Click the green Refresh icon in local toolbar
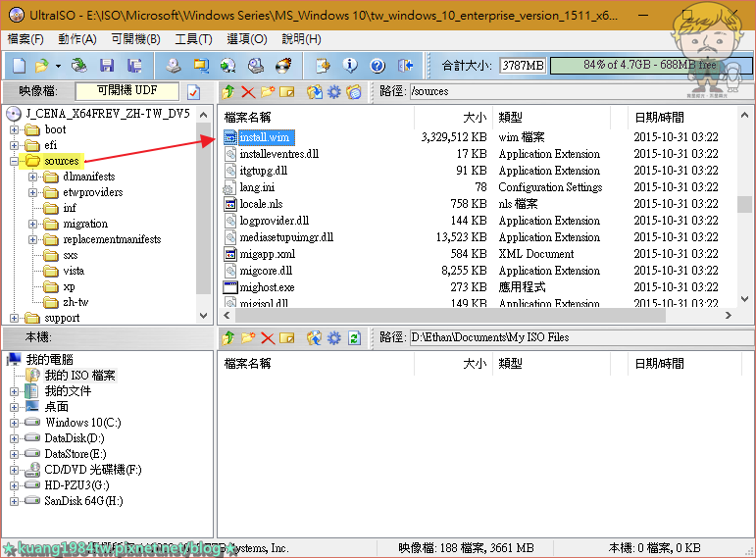This screenshot has width=756, height=558. click(x=354, y=338)
